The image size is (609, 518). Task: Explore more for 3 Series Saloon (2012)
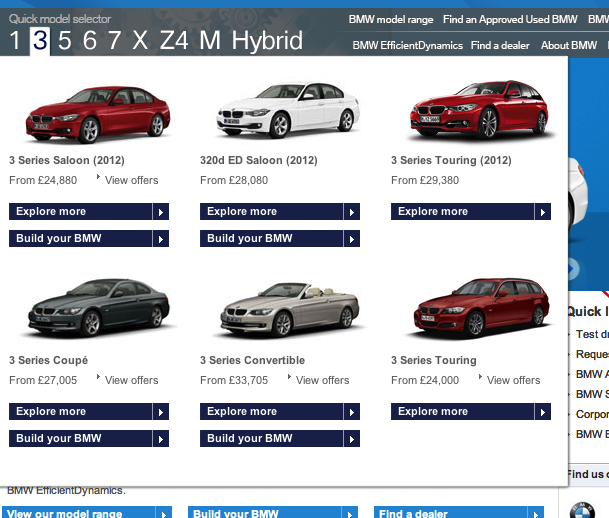point(89,212)
